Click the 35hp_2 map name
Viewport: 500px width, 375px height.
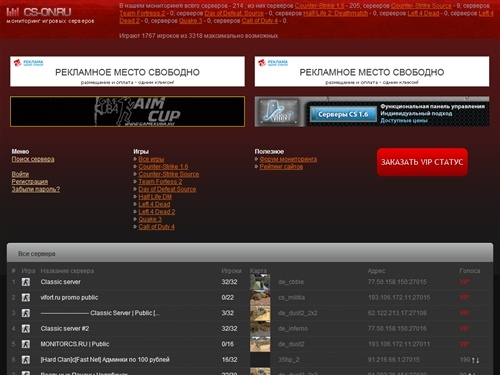coord(289,360)
